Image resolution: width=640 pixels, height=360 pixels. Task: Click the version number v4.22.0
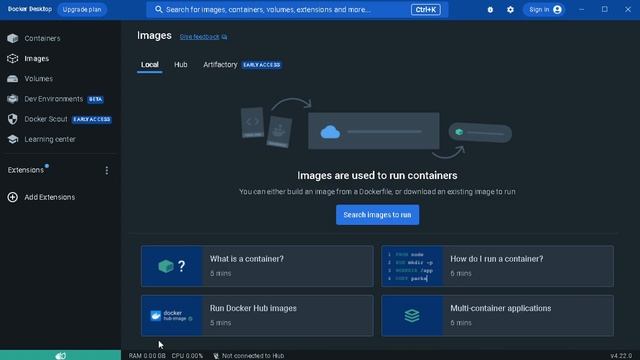tap(621, 356)
